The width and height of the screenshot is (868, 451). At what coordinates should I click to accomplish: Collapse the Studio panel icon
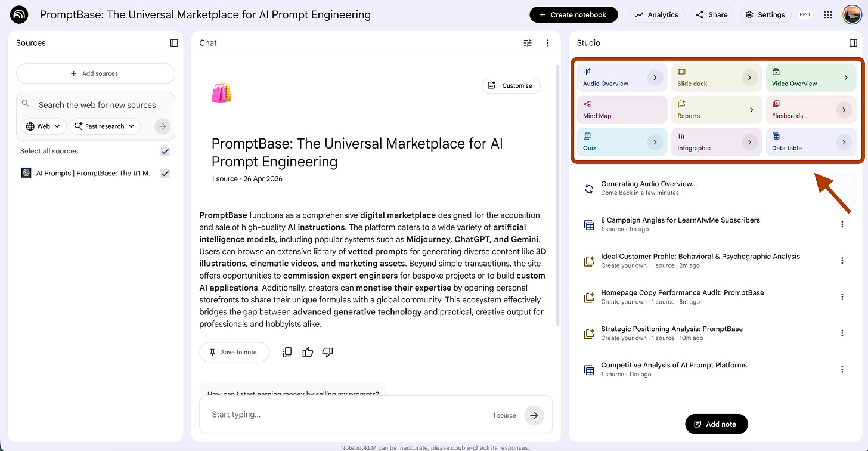pyautogui.click(x=853, y=43)
